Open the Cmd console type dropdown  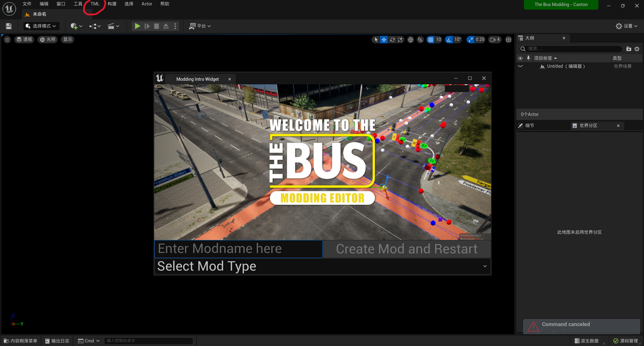pyautogui.click(x=89, y=341)
